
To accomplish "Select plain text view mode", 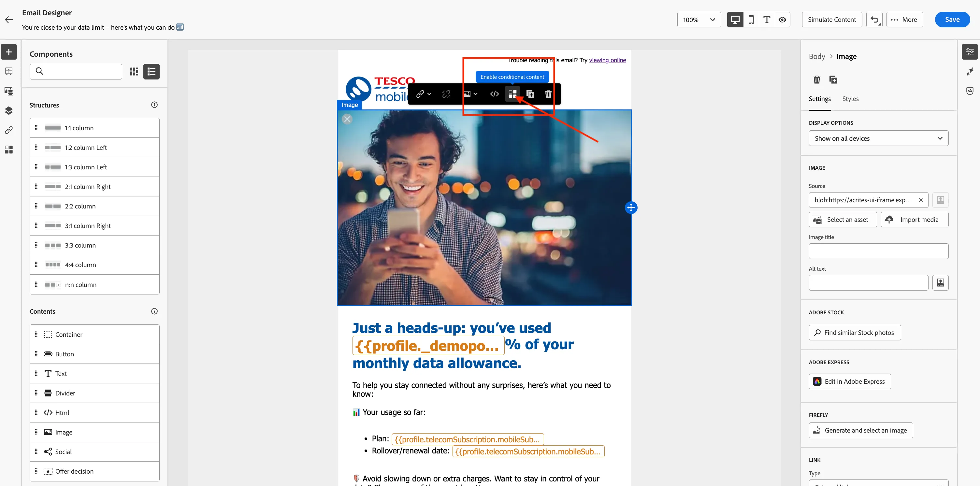I will pyautogui.click(x=767, y=20).
